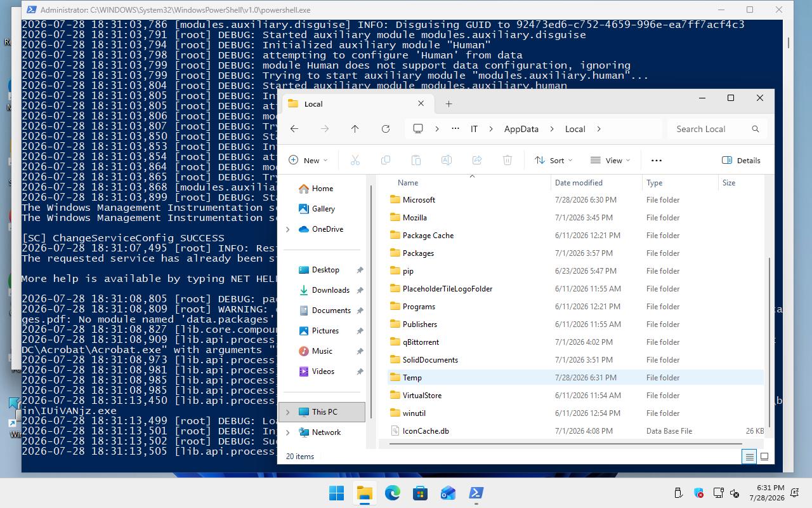Select the Temp folder

pos(576,378)
